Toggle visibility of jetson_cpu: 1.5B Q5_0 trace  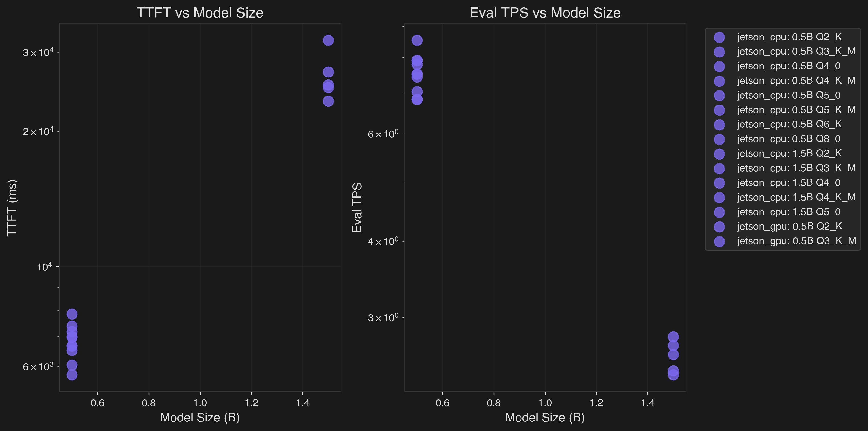(720, 212)
